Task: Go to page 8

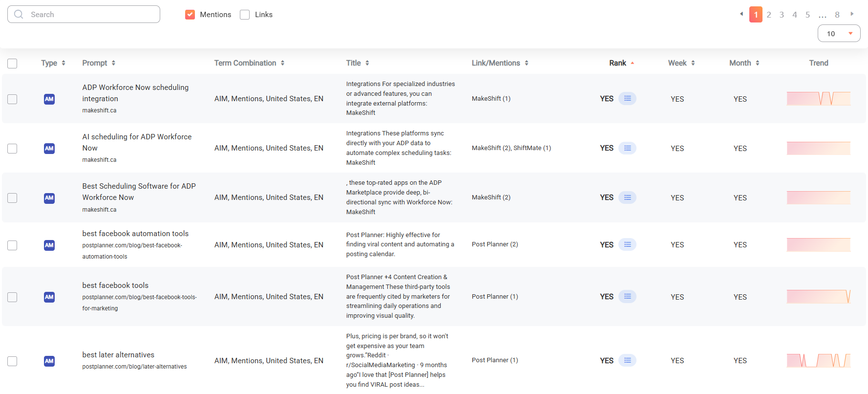Action: pos(837,15)
